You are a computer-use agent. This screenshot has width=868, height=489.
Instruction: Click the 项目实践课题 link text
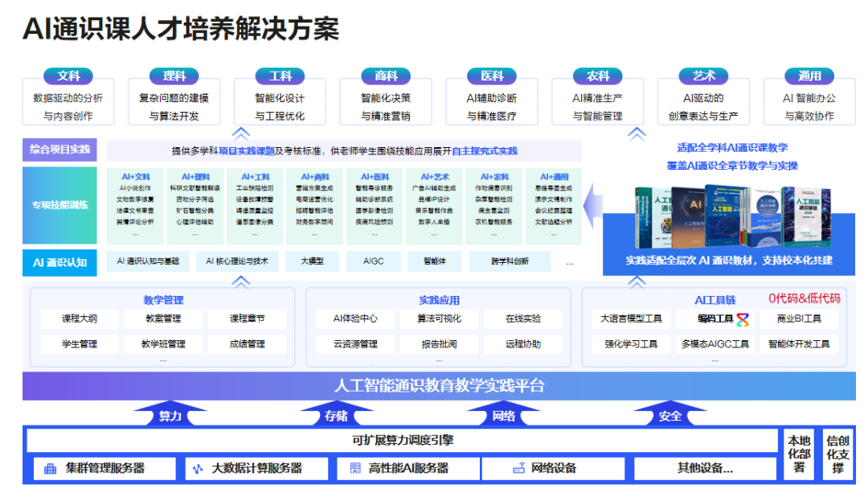[x=247, y=151]
